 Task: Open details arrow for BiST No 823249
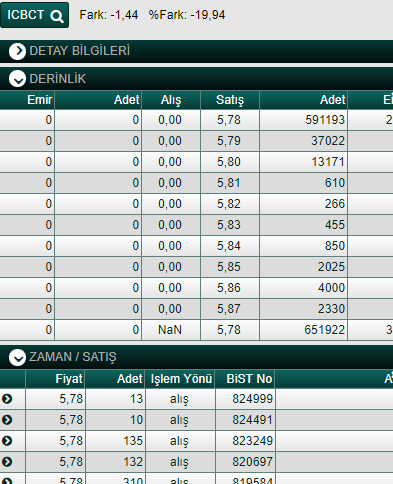7,441
